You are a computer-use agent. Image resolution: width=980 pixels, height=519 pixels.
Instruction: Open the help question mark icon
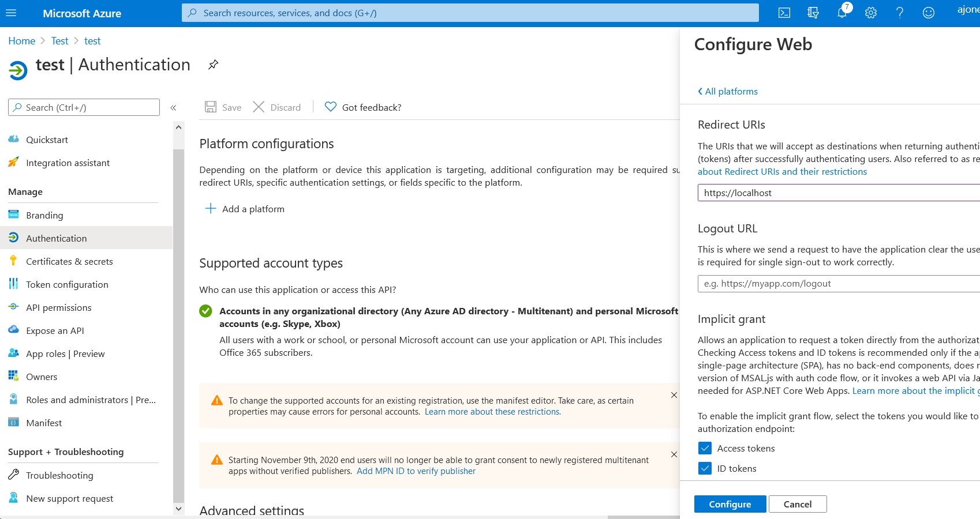pos(900,13)
